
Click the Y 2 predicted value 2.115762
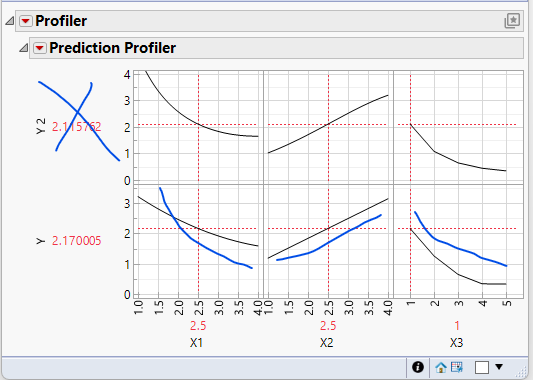pyautogui.click(x=76, y=127)
